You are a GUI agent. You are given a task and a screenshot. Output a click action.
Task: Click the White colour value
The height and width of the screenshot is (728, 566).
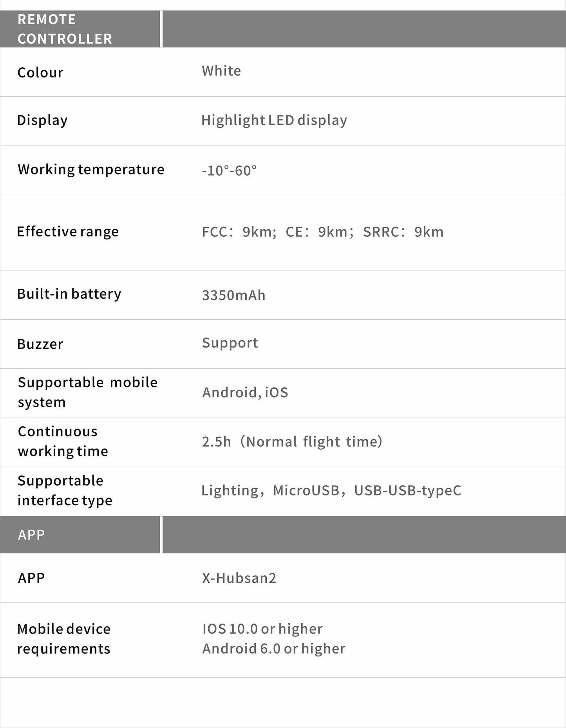pyautogui.click(x=221, y=71)
